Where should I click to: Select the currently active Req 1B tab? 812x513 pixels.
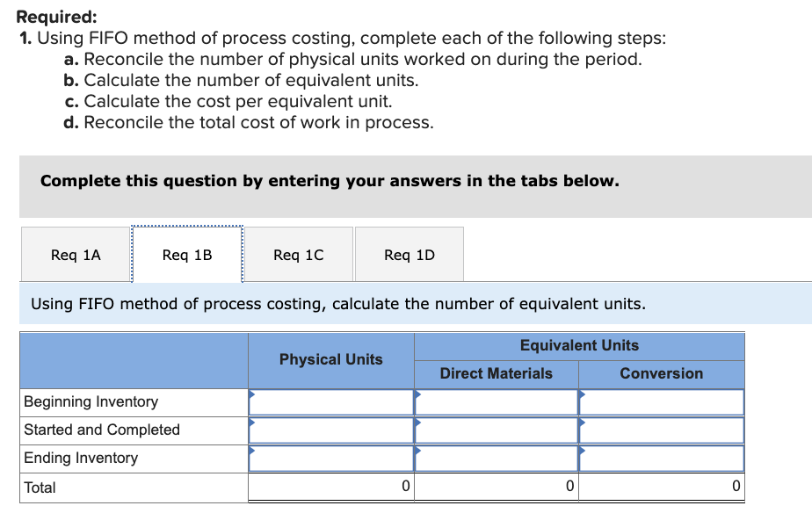click(186, 254)
